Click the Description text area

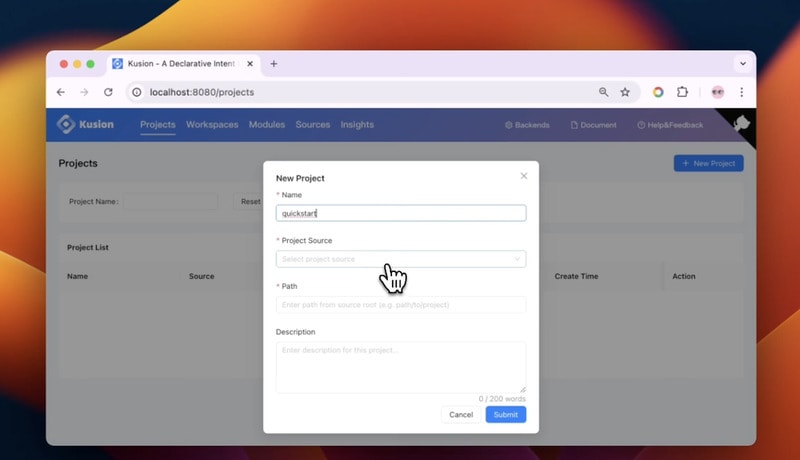(400, 367)
